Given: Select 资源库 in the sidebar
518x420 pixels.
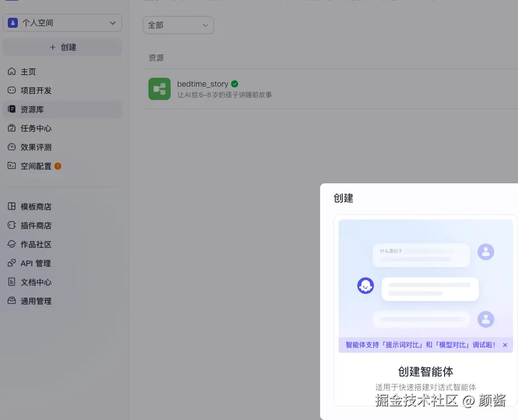Looking at the screenshot, I should [62, 109].
